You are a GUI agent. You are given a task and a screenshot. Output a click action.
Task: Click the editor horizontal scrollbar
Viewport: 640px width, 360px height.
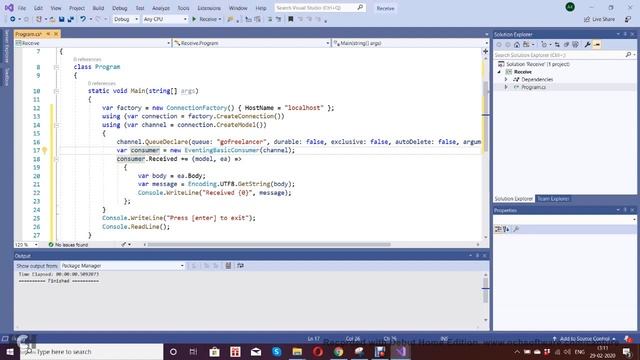point(269,244)
